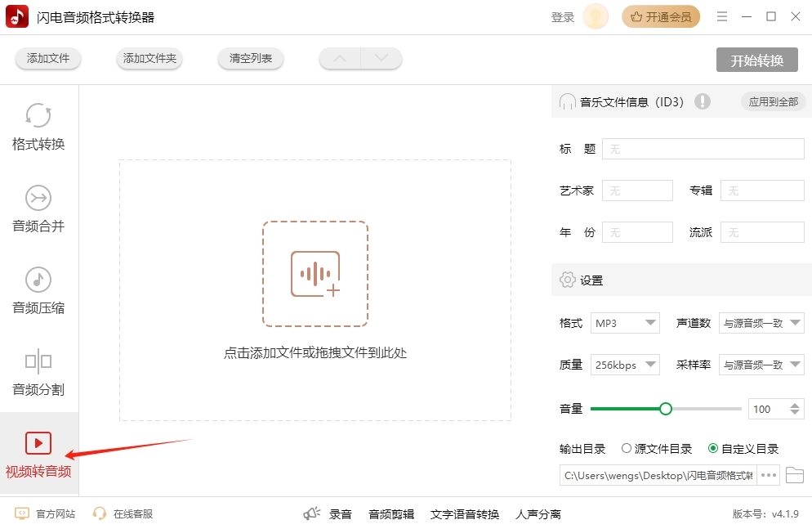The image size is (812, 529).
Task: Move file down with the down-arrow button
Action: 381,58
